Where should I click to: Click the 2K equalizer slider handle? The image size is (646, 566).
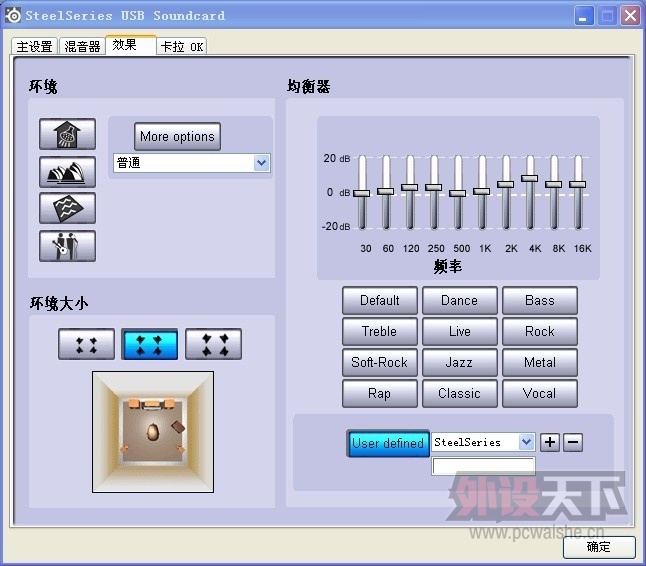coord(506,185)
